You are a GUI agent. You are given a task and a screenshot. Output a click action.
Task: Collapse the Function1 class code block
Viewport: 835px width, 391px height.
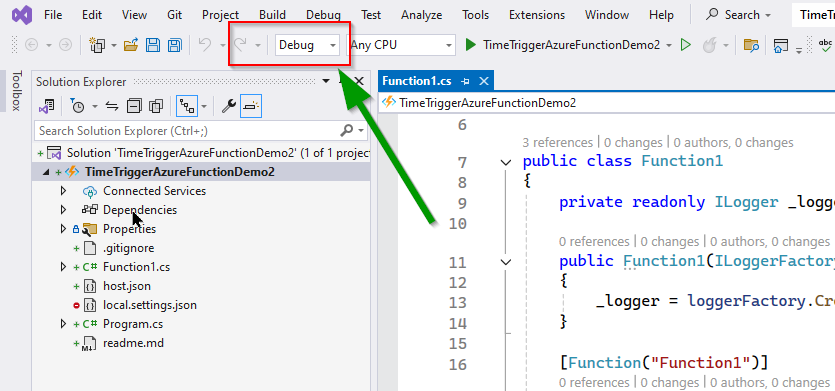[506, 162]
